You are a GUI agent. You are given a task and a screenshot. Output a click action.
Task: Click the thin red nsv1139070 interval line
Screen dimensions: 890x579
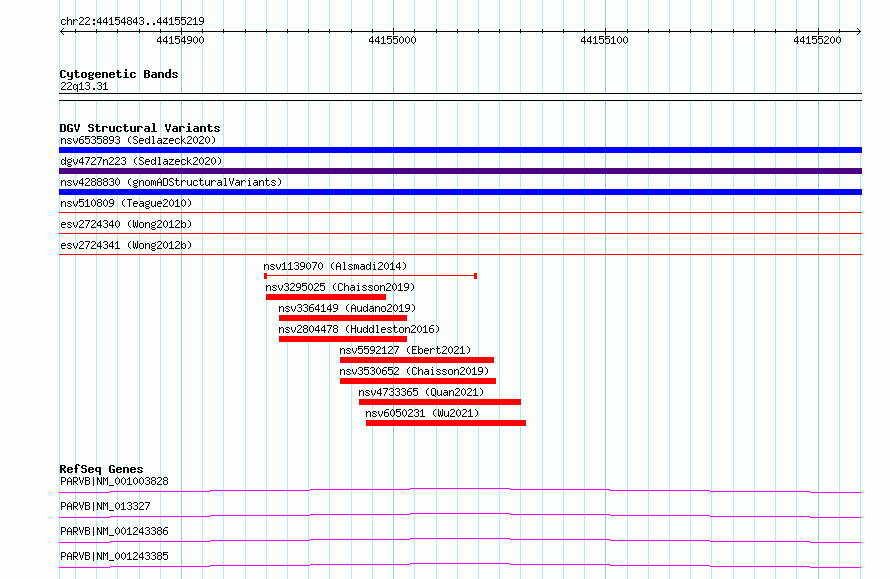(370, 276)
